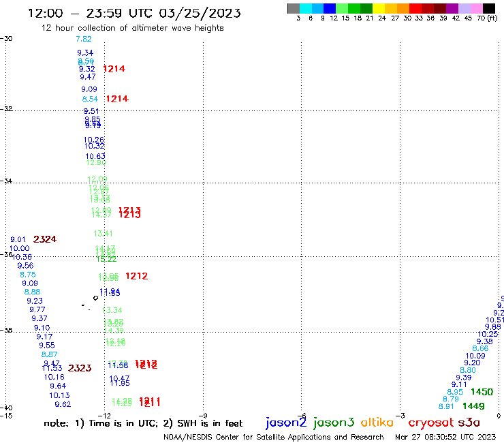Image resolution: width=504 pixels, height=443 pixels.
Task: Click the s3a satellite legend label
Action: coord(469,423)
